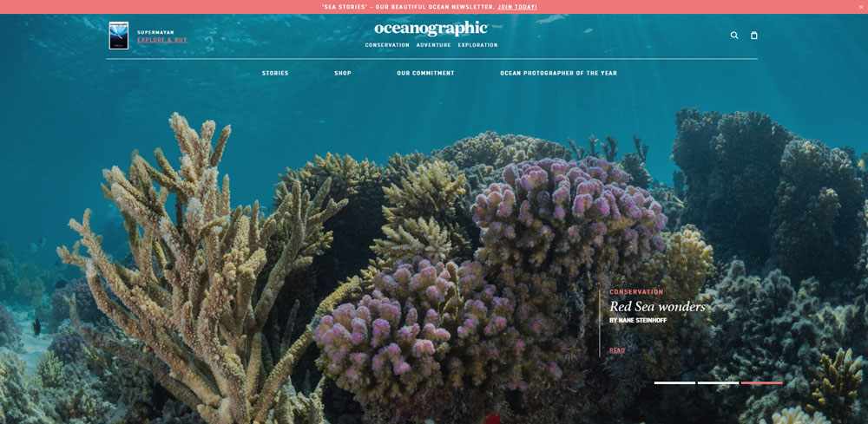The image size is (868, 424).
Task: Select the Exploration topic link
Action: [x=477, y=45]
